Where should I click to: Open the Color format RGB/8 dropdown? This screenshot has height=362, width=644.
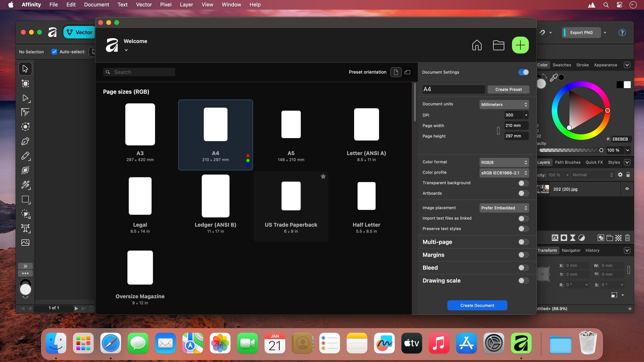504,162
